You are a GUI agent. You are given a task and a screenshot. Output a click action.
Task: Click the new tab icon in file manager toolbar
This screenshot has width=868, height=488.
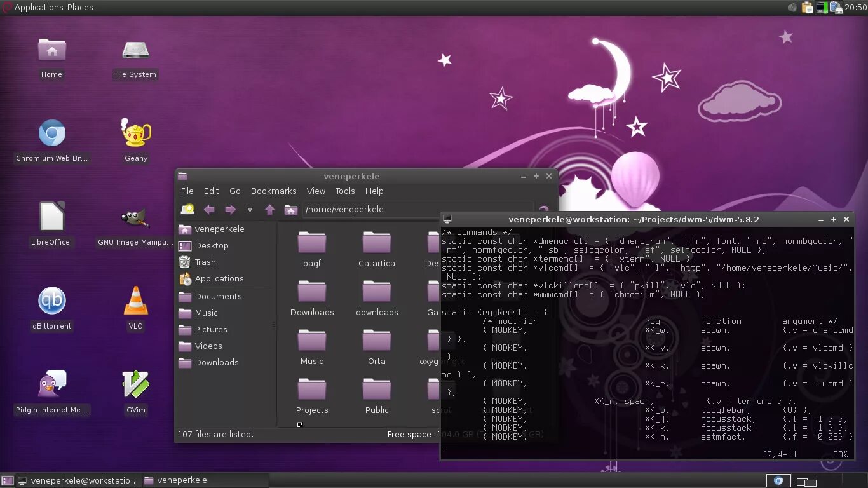tap(187, 209)
